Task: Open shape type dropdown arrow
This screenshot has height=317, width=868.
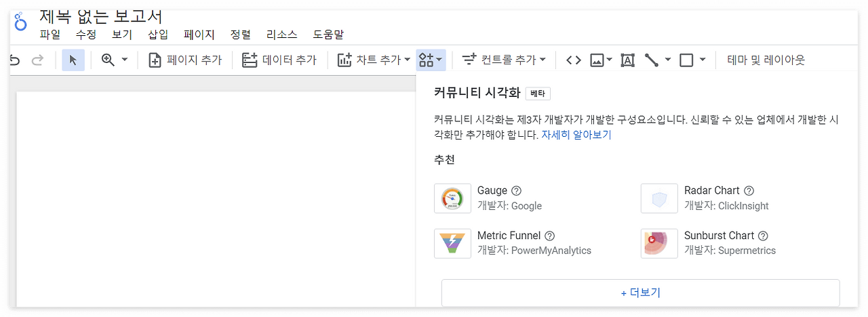Action: 703,60
